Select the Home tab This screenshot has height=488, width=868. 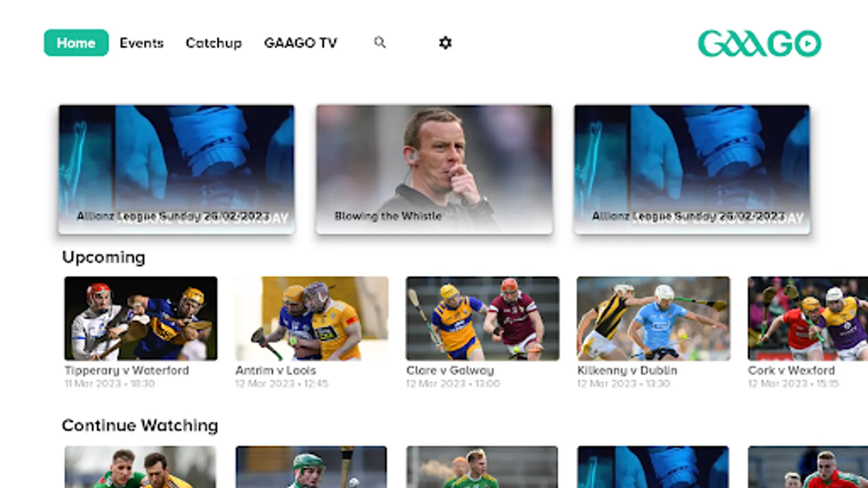[76, 43]
